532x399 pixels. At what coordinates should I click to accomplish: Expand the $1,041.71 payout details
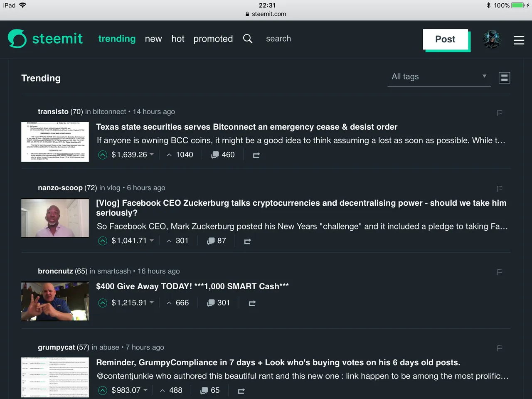133,241
